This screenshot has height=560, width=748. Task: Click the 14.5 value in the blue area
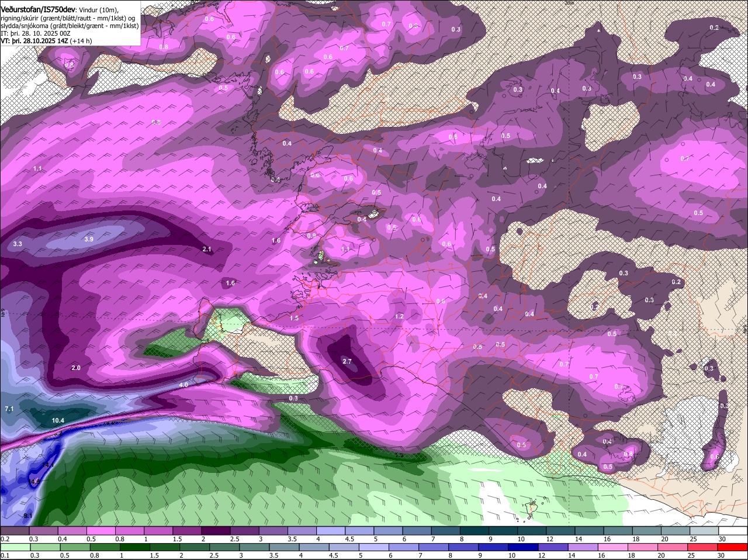point(34,482)
